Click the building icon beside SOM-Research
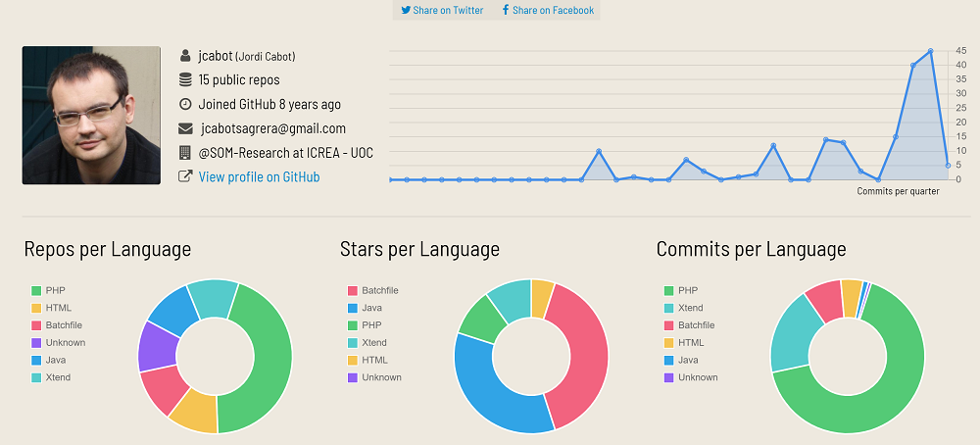 [x=185, y=153]
